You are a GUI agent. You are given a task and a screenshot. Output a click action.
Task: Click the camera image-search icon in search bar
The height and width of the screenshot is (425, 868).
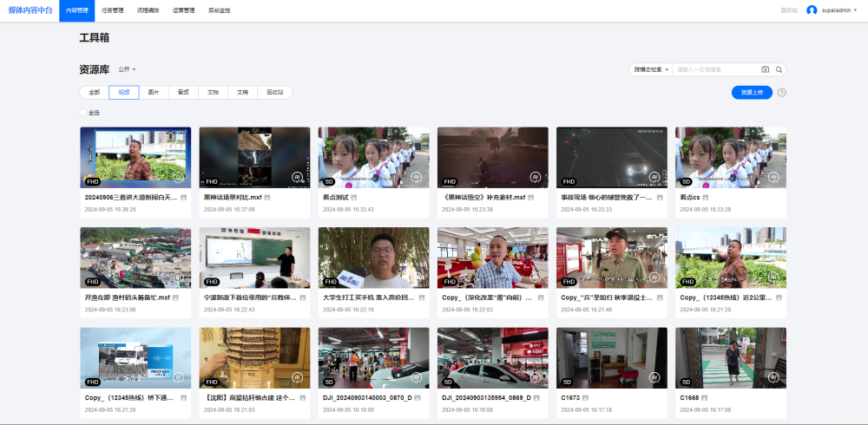pyautogui.click(x=765, y=69)
